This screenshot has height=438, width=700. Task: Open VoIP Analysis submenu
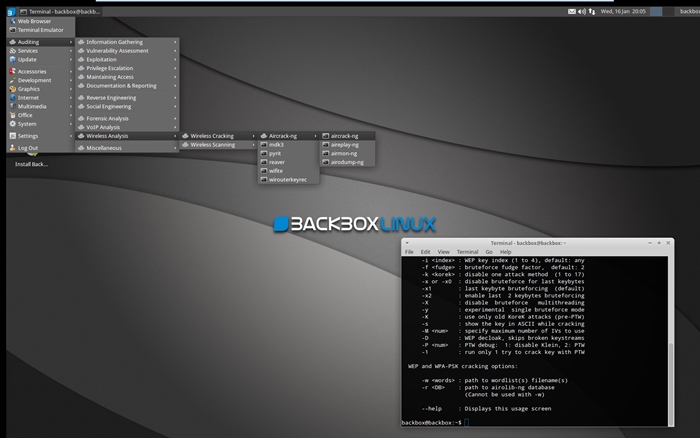[x=127, y=127]
